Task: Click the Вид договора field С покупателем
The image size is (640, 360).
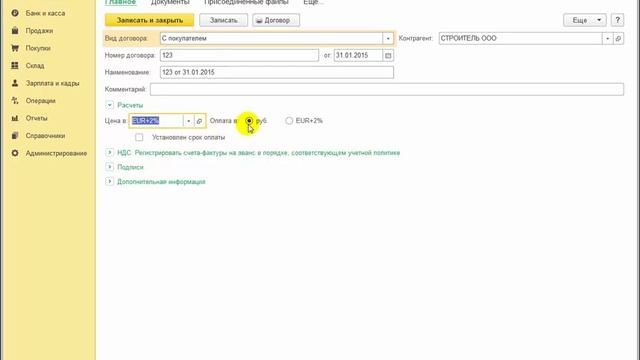Action: pyautogui.click(x=271, y=38)
